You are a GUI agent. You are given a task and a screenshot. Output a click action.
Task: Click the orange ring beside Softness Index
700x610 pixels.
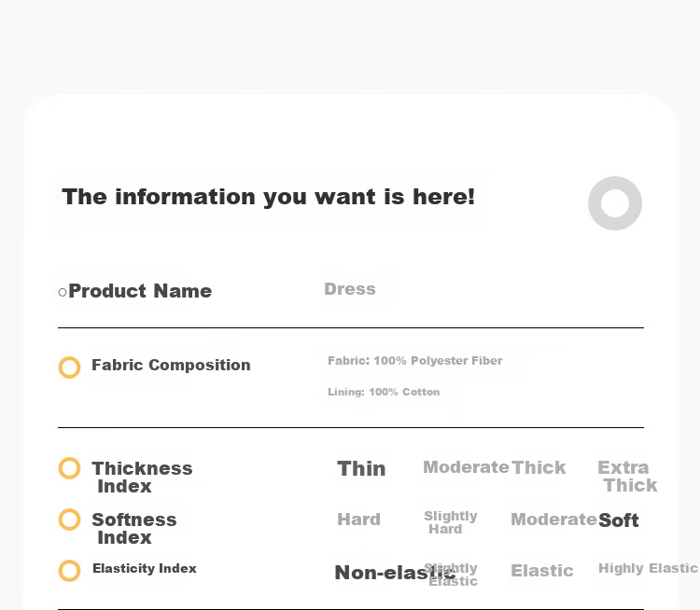click(70, 520)
